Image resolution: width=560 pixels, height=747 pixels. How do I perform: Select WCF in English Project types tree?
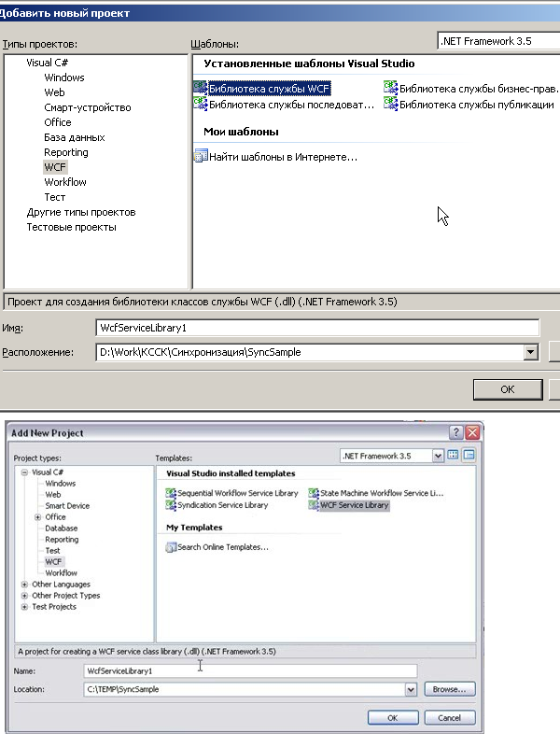click(53, 562)
